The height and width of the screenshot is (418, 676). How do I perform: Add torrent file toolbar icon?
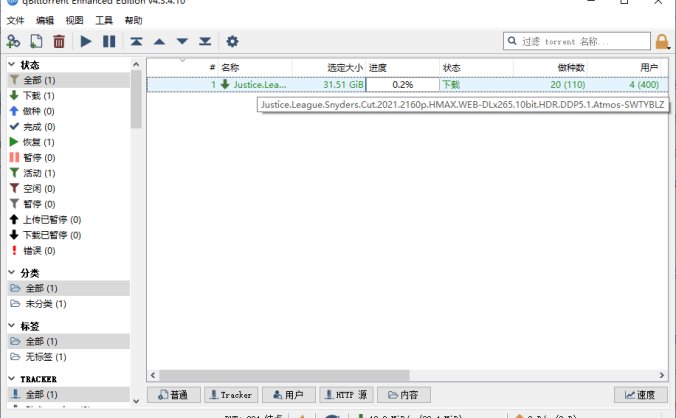click(36, 41)
